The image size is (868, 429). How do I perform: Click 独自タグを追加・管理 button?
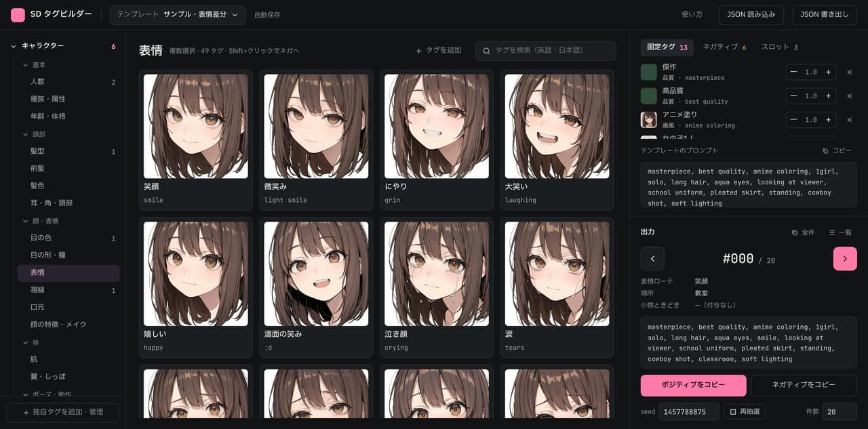pos(62,413)
